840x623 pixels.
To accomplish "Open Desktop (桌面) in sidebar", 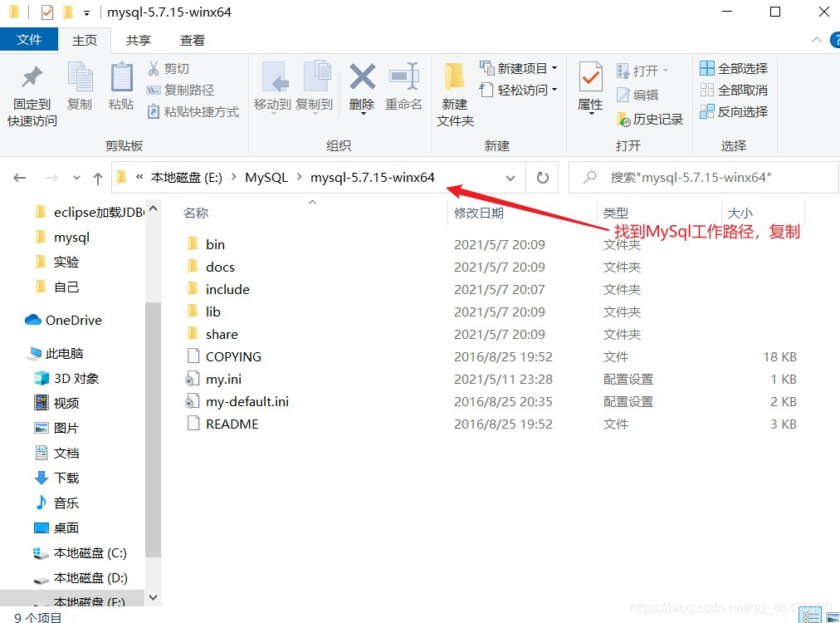I will point(66,527).
